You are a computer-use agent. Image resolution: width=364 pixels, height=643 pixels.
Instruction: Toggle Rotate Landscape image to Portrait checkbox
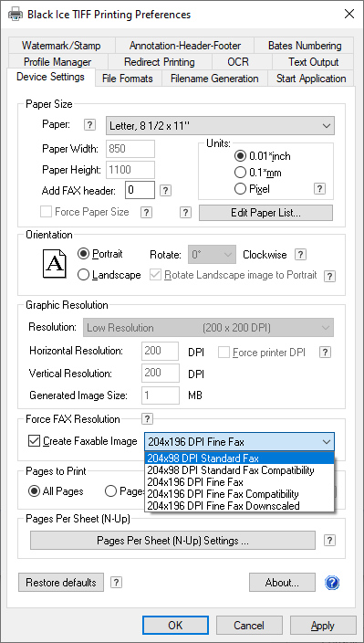[x=156, y=275]
